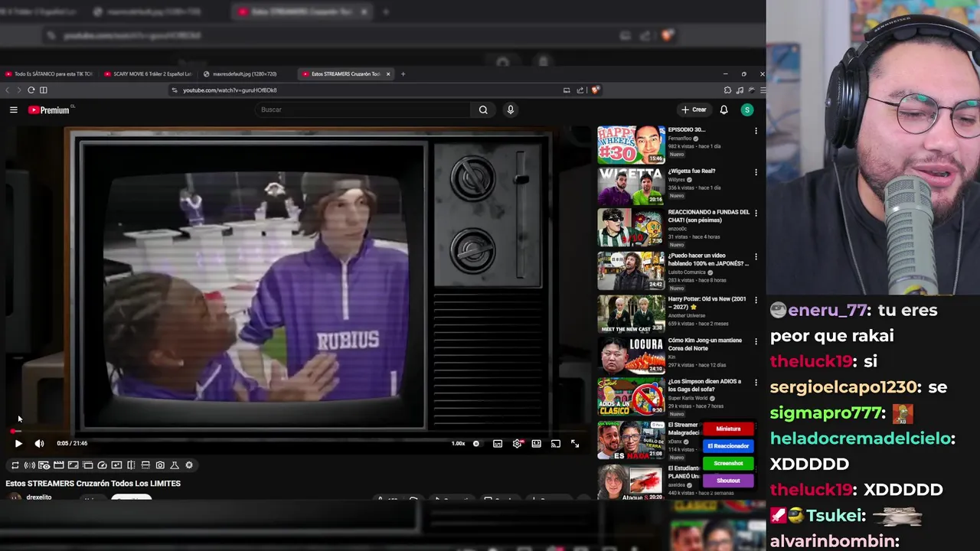This screenshot has height=551, width=980.
Task: Click the screenshot camera toolbar icon
Action: 160,465
